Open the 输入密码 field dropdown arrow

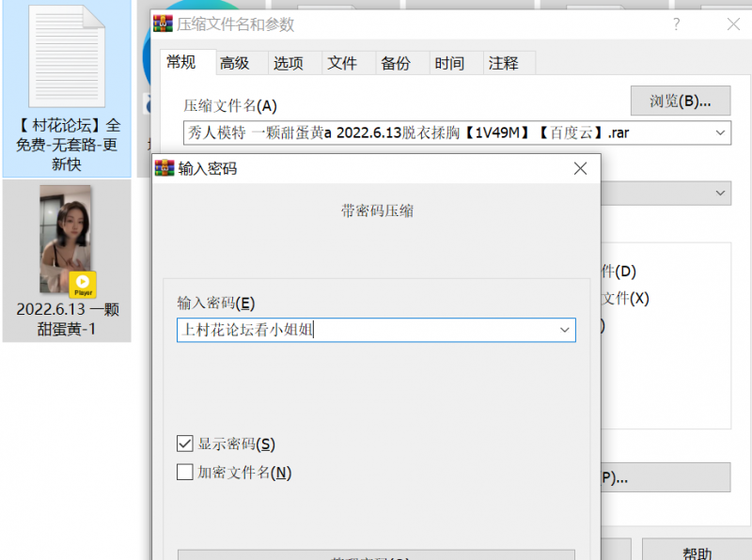coord(564,330)
